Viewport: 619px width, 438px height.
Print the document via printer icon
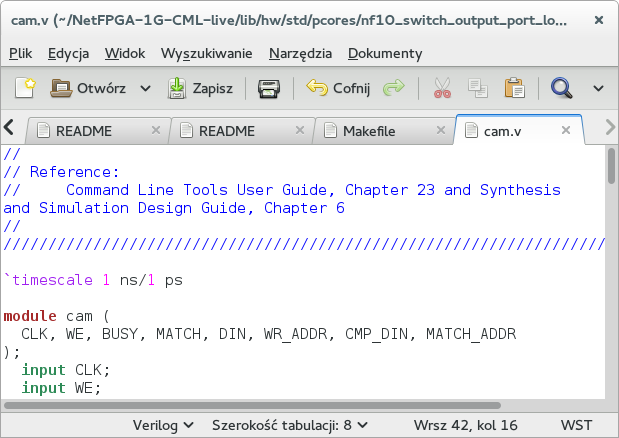pyautogui.click(x=269, y=88)
